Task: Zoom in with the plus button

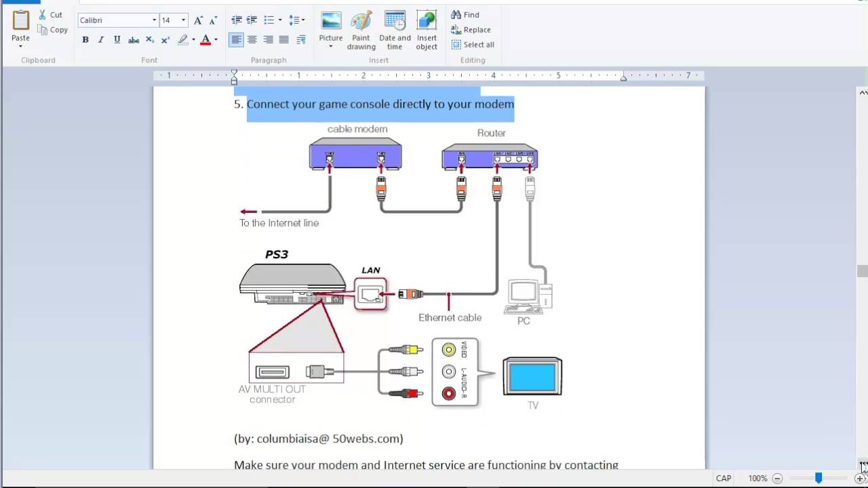Action: (x=860, y=479)
